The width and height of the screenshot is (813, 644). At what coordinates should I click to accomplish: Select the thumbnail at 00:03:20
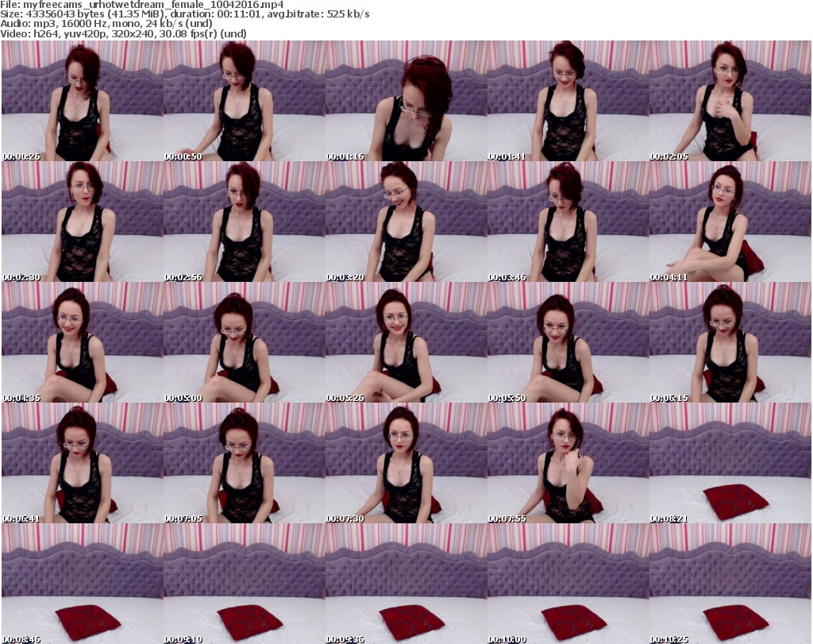(406, 222)
